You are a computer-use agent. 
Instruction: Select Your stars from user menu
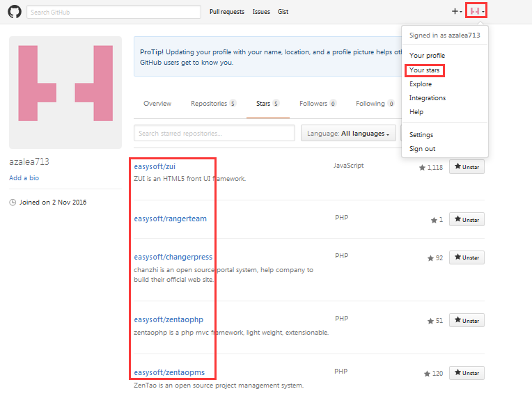pos(425,70)
